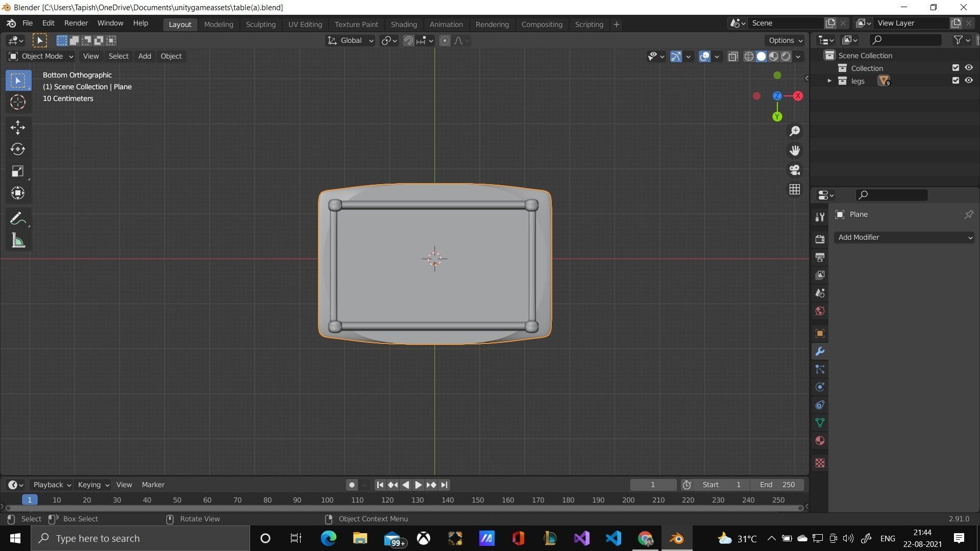Open outliner filter dropdown
Viewport: 980px width, 551px height.
tap(962, 40)
